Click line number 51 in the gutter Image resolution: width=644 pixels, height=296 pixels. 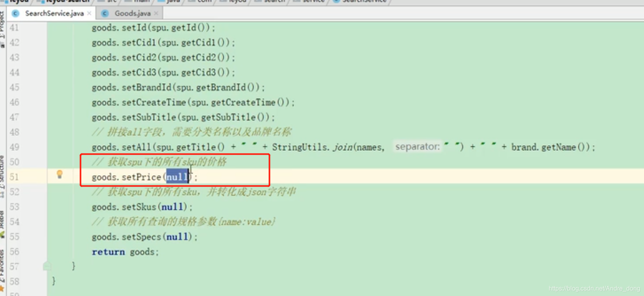pos(14,177)
